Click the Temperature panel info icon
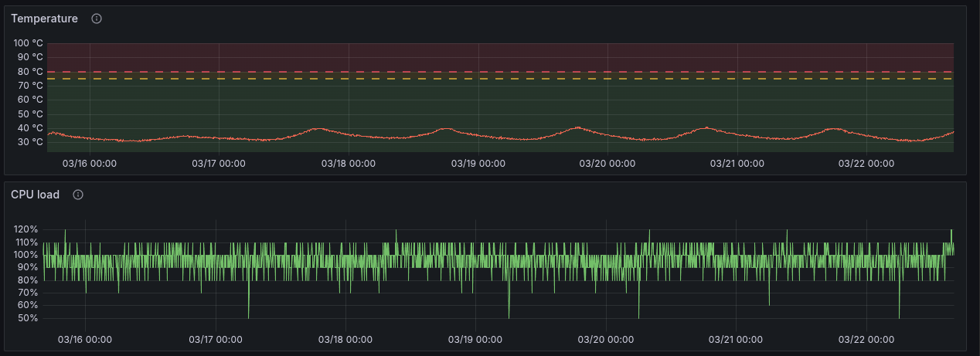The height and width of the screenshot is (356, 980). pyautogui.click(x=97, y=19)
